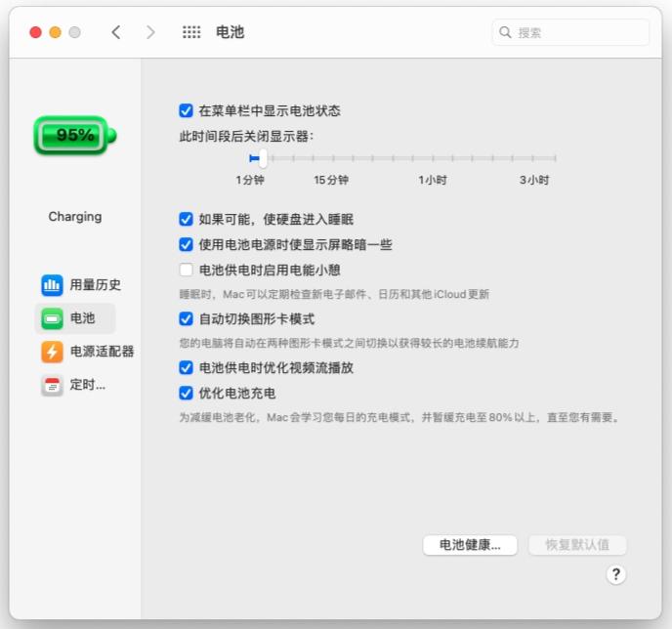Click the forward arrow in the toolbar

150,32
